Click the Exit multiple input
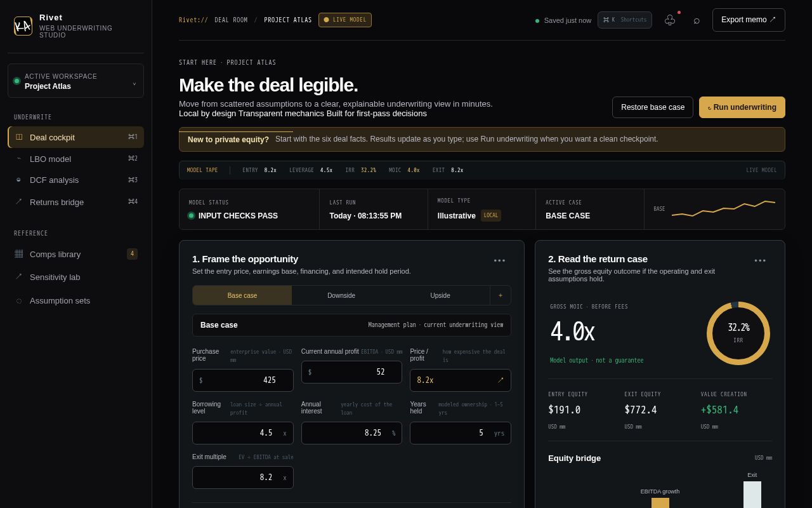Viewport: 812px width, 508px height. 243,478
